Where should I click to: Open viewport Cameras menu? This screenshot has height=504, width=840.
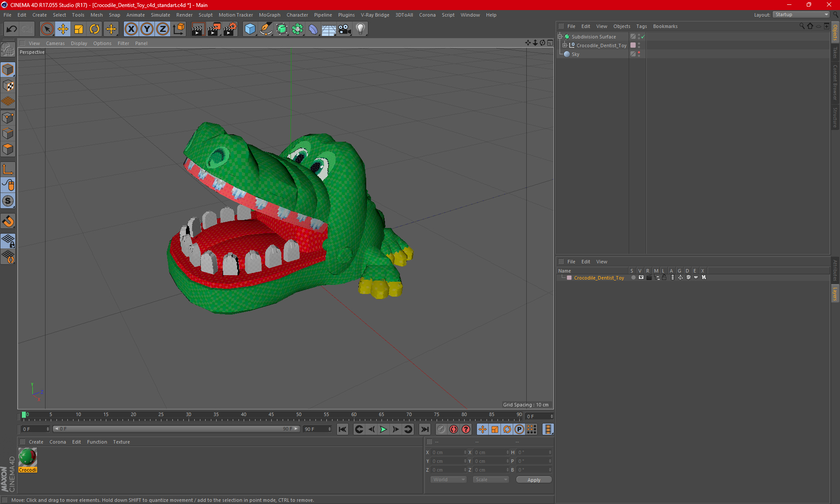55,43
